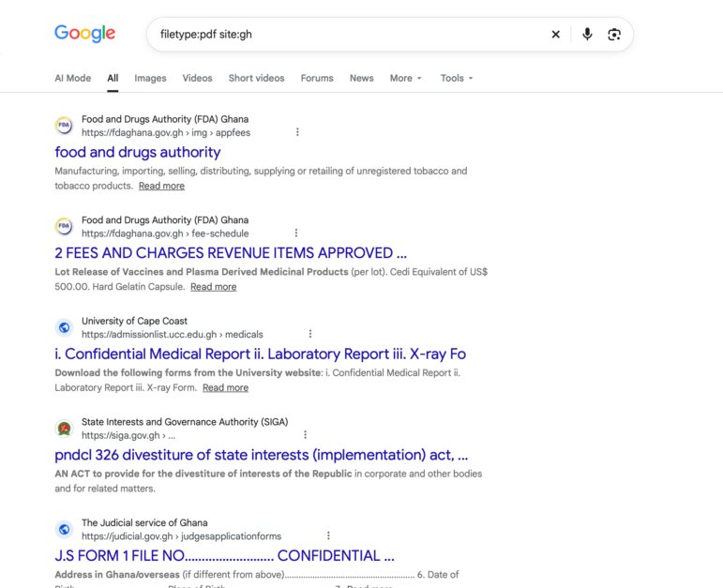Click 'State Interests and Governance Authority (SIGA)' name

tap(185, 422)
